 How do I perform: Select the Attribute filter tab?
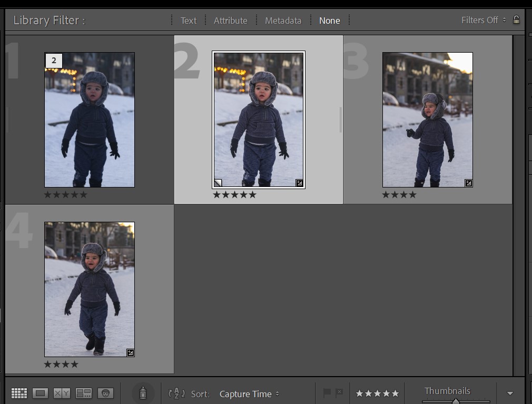point(230,21)
